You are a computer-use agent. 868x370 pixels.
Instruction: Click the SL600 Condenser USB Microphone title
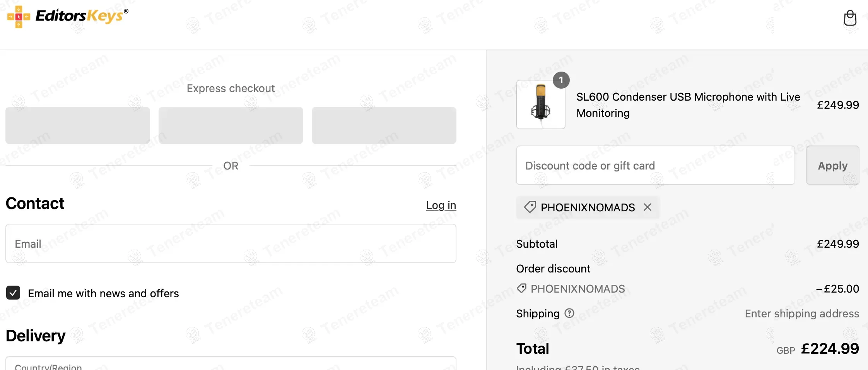pyautogui.click(x=688, y=105)
